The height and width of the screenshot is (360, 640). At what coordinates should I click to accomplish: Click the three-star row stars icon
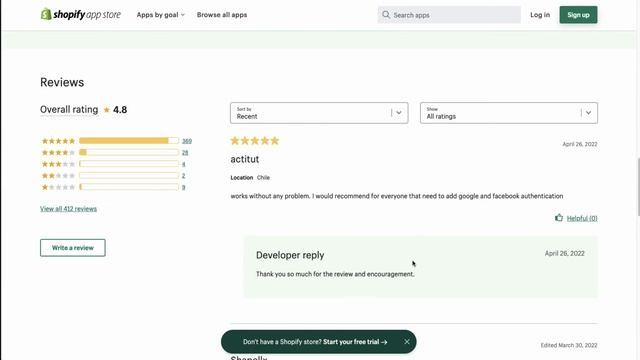(x=58, y=164)
